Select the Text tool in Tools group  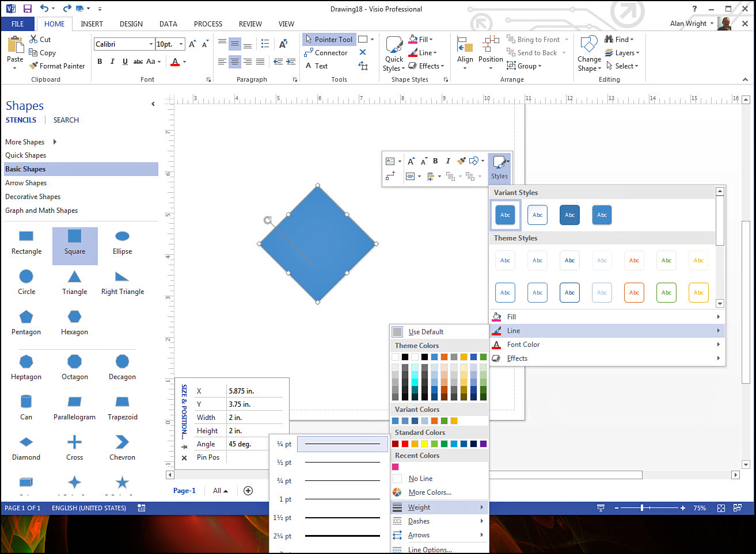coord(316,66)
